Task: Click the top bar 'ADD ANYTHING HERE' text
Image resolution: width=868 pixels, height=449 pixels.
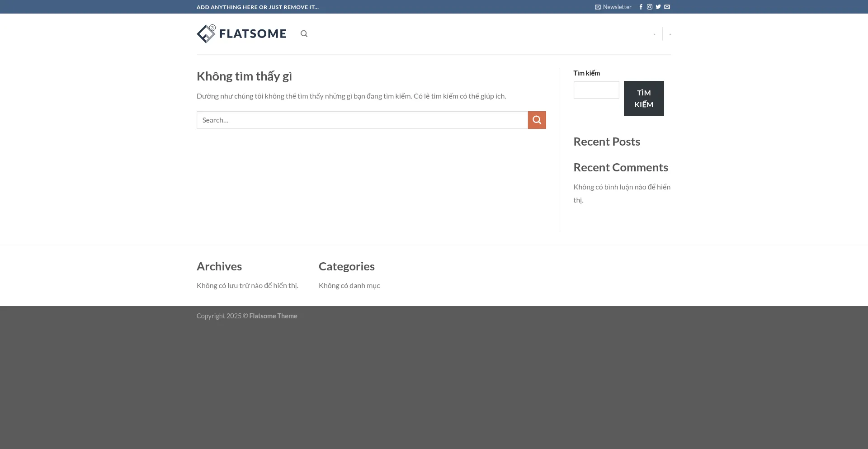Action: click(x=257, y=7)
